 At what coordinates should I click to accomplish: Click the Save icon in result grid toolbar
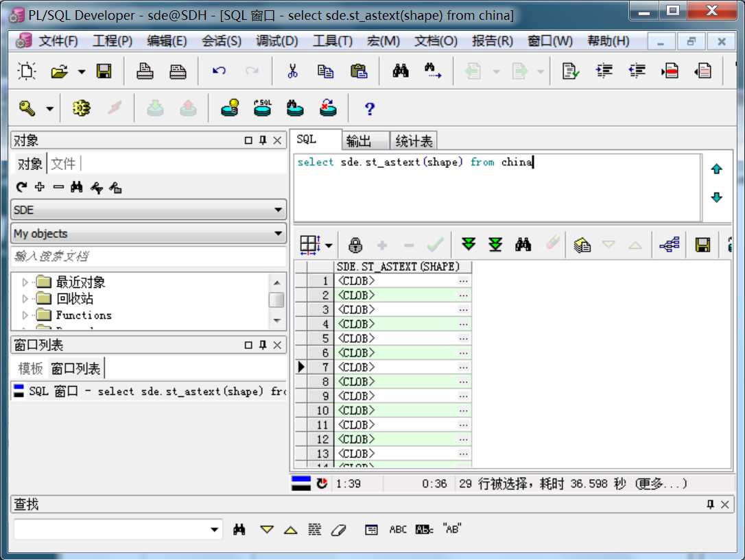702,245
